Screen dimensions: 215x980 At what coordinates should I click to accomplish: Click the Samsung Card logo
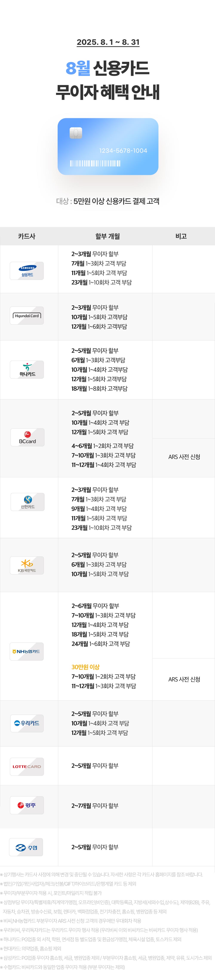27,271
